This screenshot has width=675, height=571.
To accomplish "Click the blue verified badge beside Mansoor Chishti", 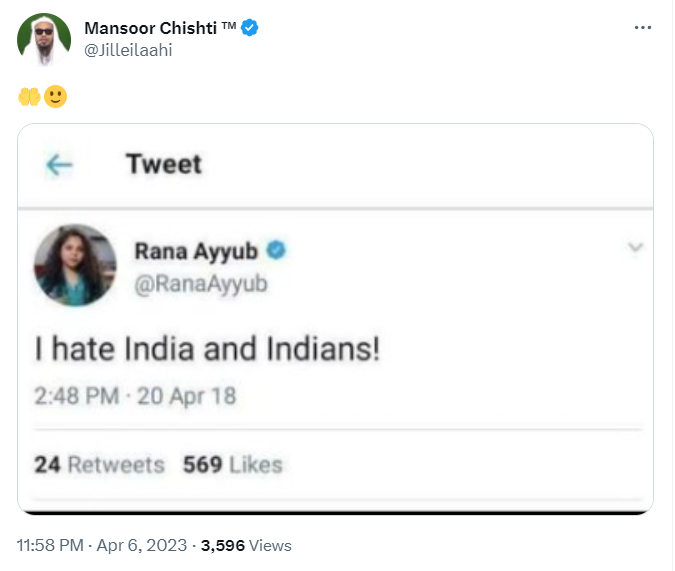I will click(x=250, y=28).
